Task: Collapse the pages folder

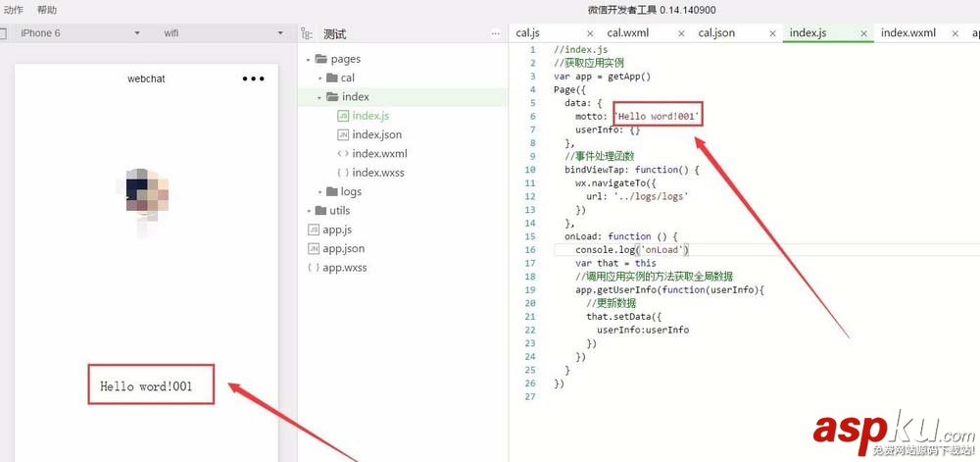Action: point(309,60)
